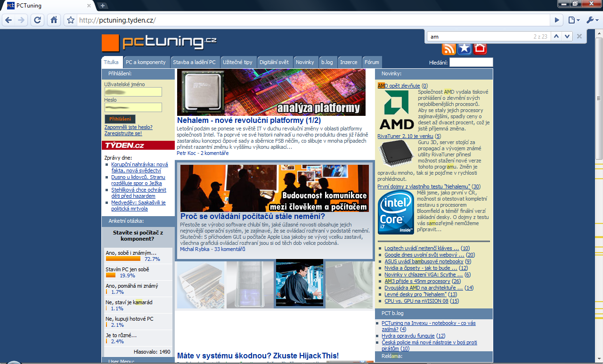Click the Hledání search field
Image resolution: width=603 pixels, height=364 pixels.
point(471,62)
